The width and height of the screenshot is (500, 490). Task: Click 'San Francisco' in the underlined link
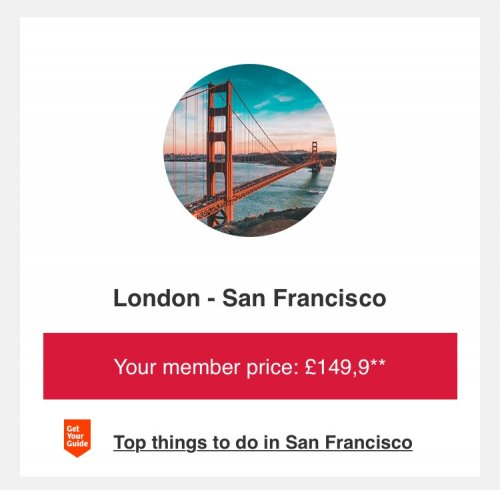coord(349,442)
